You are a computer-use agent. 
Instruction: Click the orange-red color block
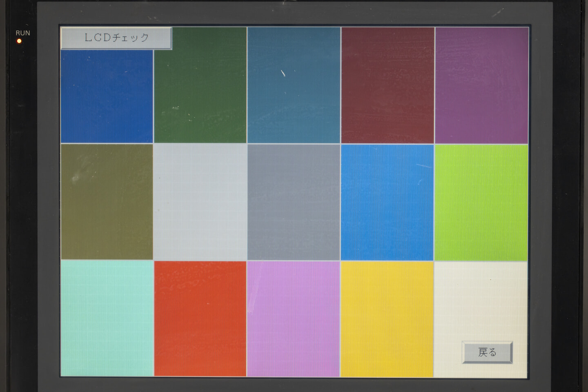coord(200,318)
